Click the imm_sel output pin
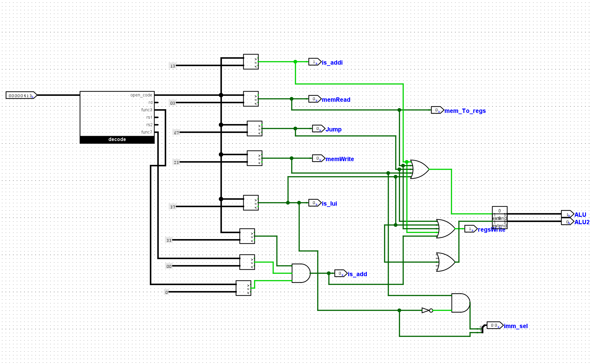Screen dimensions: 590x364 [x=494, y=325]
